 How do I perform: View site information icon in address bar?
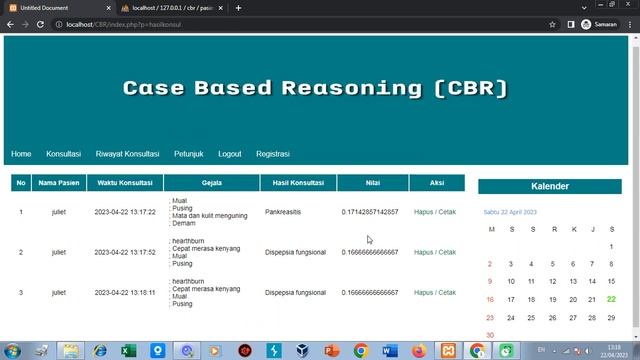click(59, 24)
